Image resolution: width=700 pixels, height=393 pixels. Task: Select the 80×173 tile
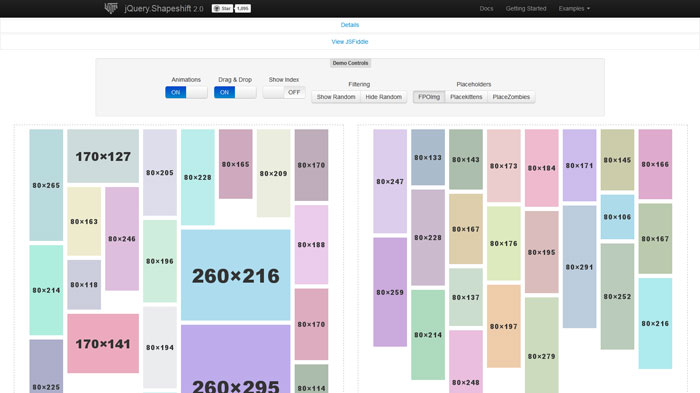504,166
